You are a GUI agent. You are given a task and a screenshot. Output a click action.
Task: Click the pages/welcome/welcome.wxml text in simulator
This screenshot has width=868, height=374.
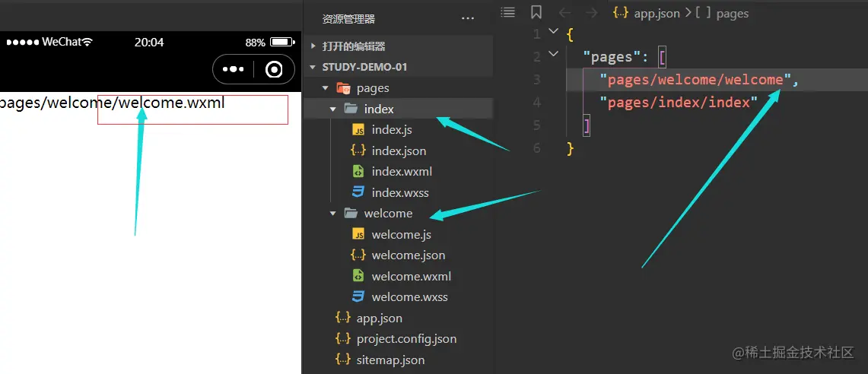click(x=113, y=103)
